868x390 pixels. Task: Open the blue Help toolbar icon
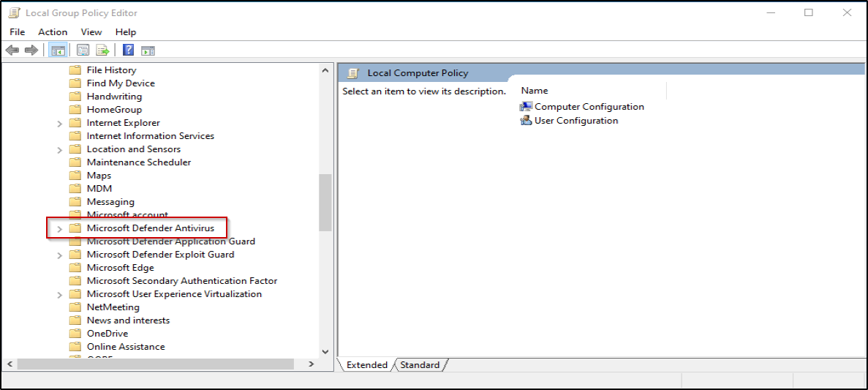pyautogui.click(x=129, y=50)
